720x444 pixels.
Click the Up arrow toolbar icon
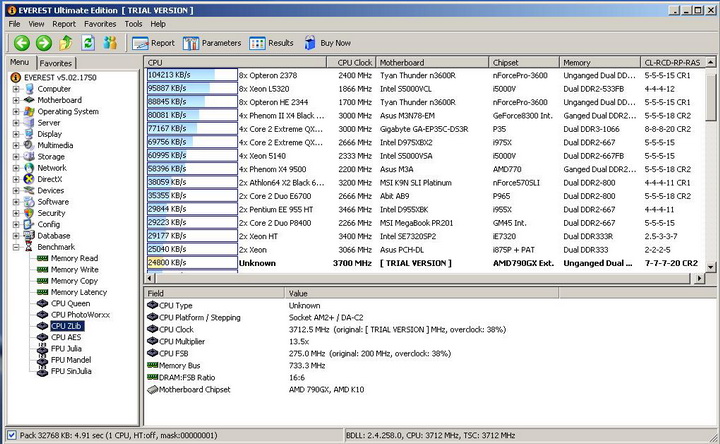[x=66, y=43]
